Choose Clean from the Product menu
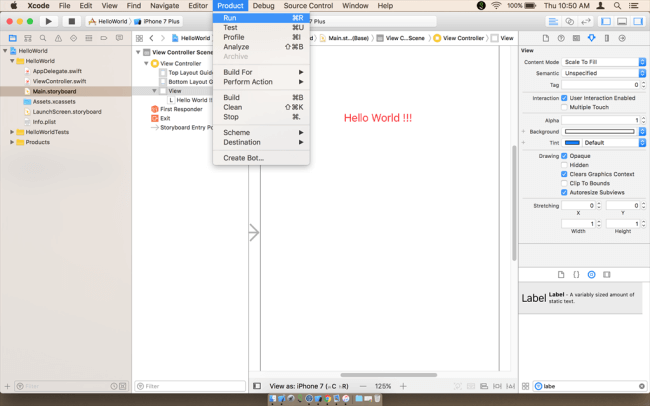Image resolution: width=650 pixels, height=406 pixels. pos(261,107)
